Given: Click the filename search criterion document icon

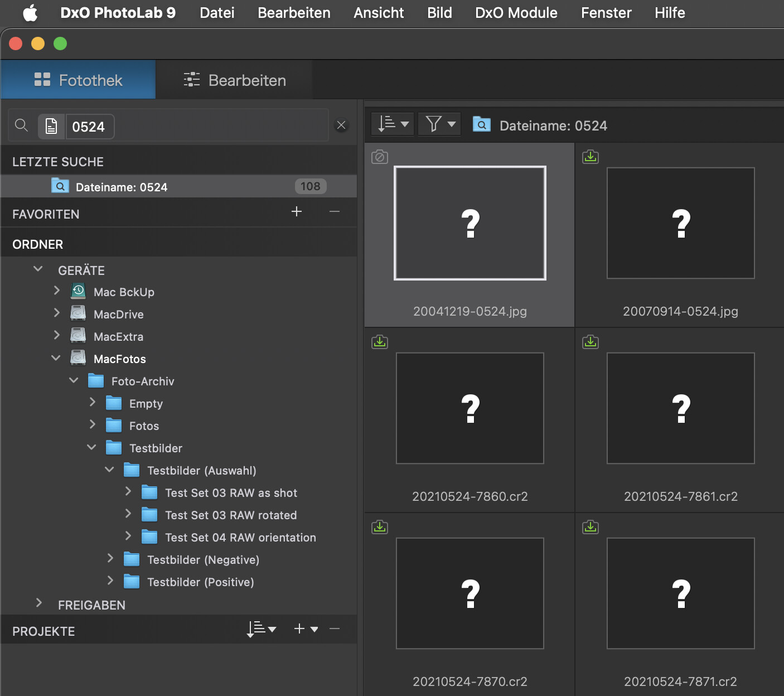Looking at the screenshot, I should click(x=51, y=127).
